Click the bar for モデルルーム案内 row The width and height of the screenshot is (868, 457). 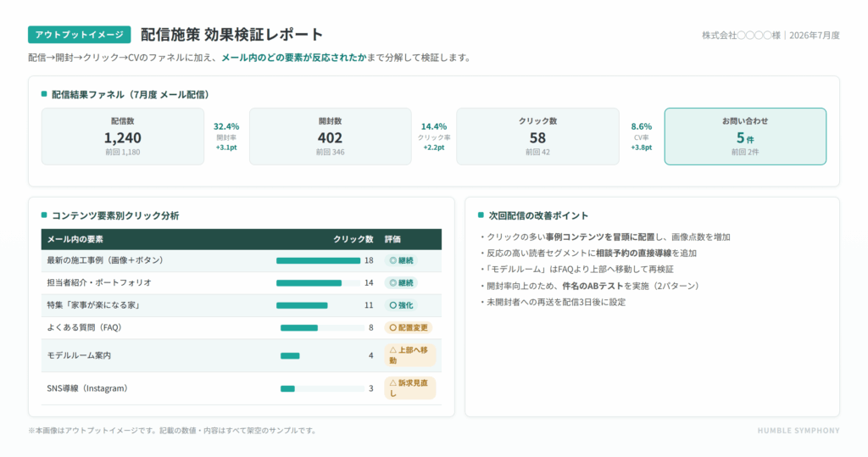(x=290, y=355)
